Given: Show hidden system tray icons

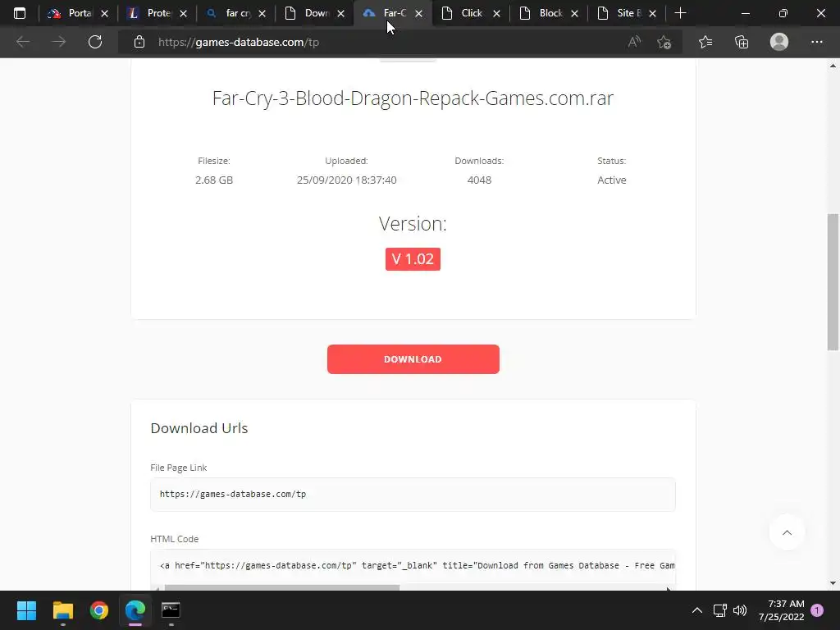Looking at the screenshot, I should tap(697, 610).
